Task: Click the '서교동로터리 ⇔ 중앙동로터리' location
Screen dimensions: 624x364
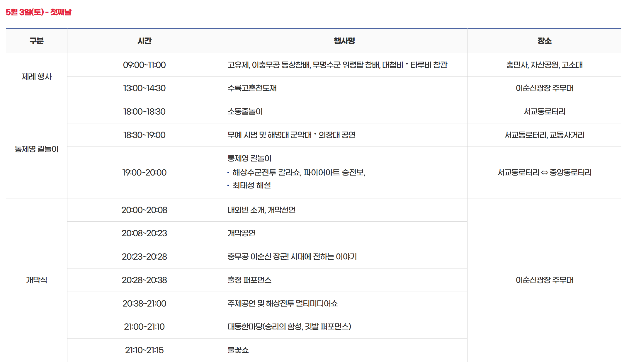Action: [544, 172]
